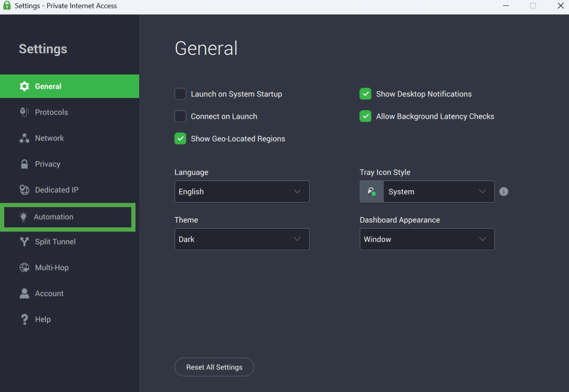
Task: Uncheck Allow Background Latency Checks
Action: [x=366, y=116]
